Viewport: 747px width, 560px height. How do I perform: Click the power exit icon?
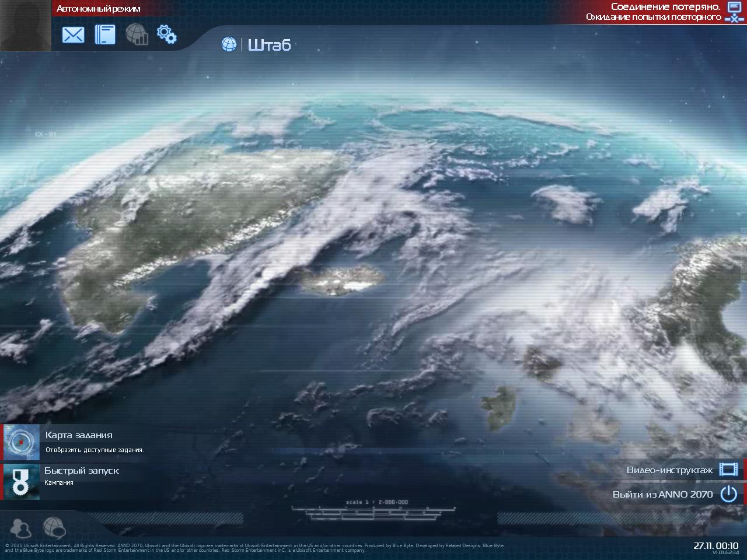pos(728,494)
